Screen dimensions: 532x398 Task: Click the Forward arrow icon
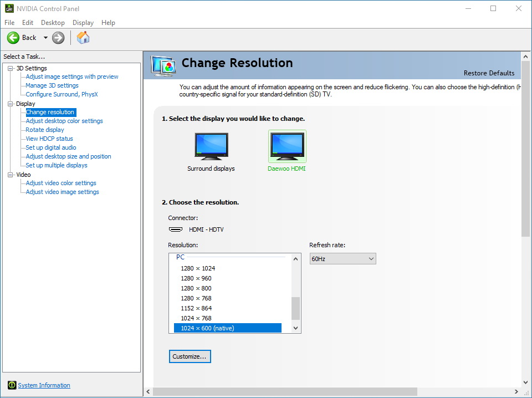pyautogui.click(x=58, y=38)
